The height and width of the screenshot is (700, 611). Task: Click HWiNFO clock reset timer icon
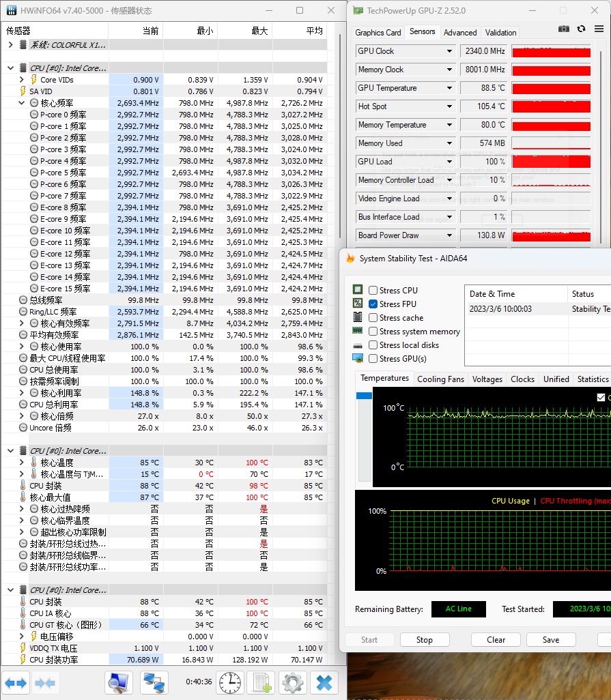click(230, 683)
